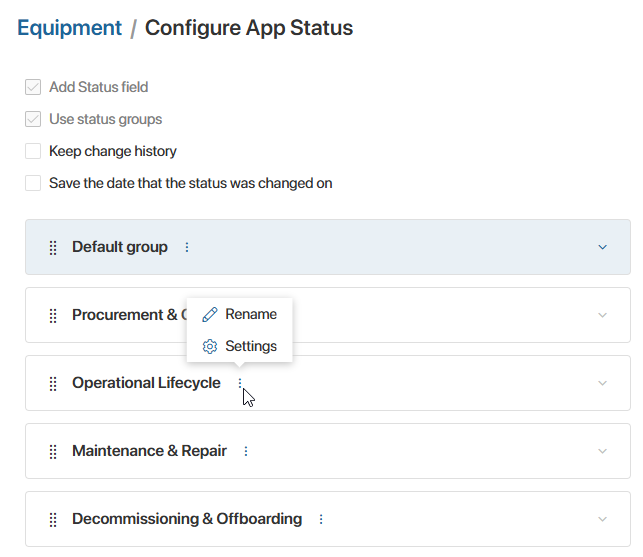Select the Maintenance & Repair group title
Screen dimensions: 643x557
(x=149, y=451)
